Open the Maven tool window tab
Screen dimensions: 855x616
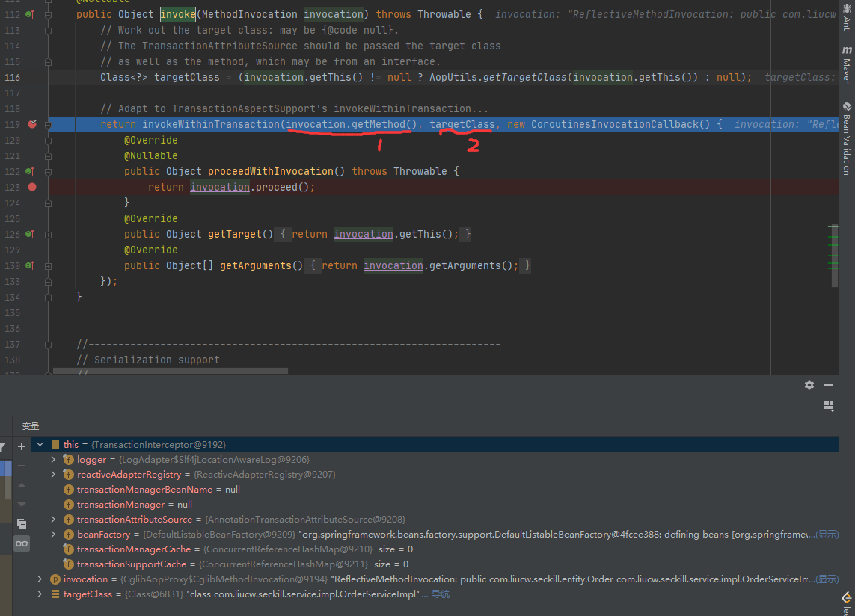click(846, 67)
